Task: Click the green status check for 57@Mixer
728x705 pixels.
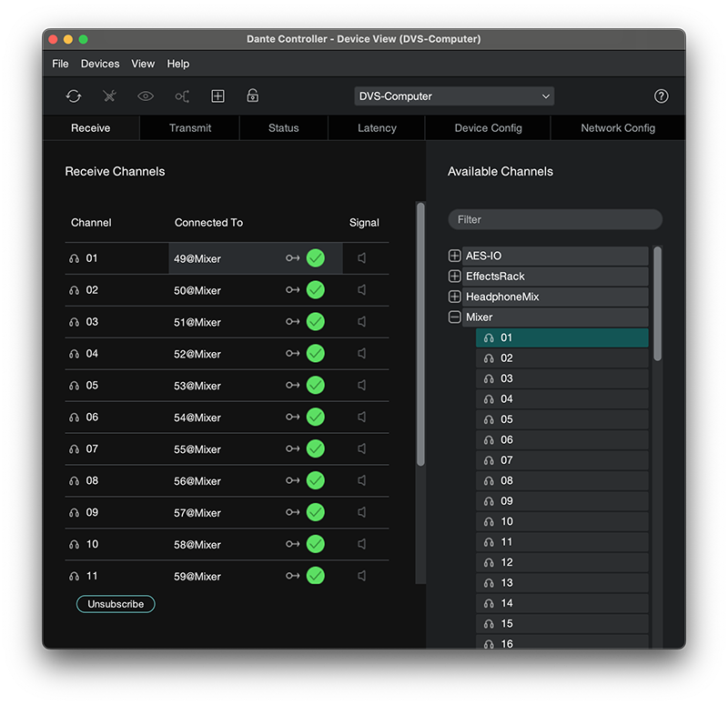Action: tap(316, 512)
